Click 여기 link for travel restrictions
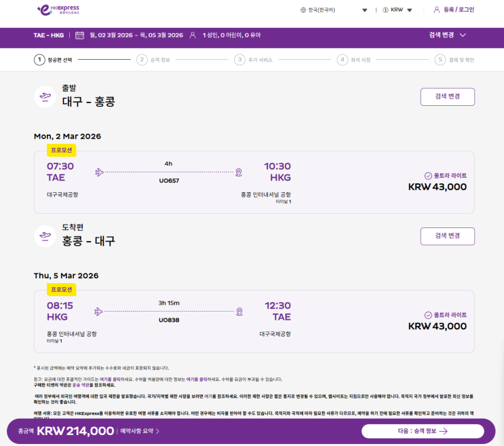The image size is (504, 446). tap(208, 396)
